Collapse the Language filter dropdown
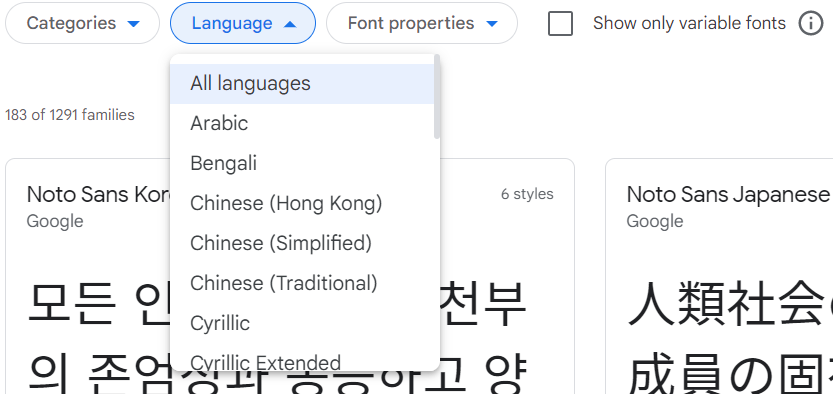This screenshot has height=394, width=833. tap(243, 23)
